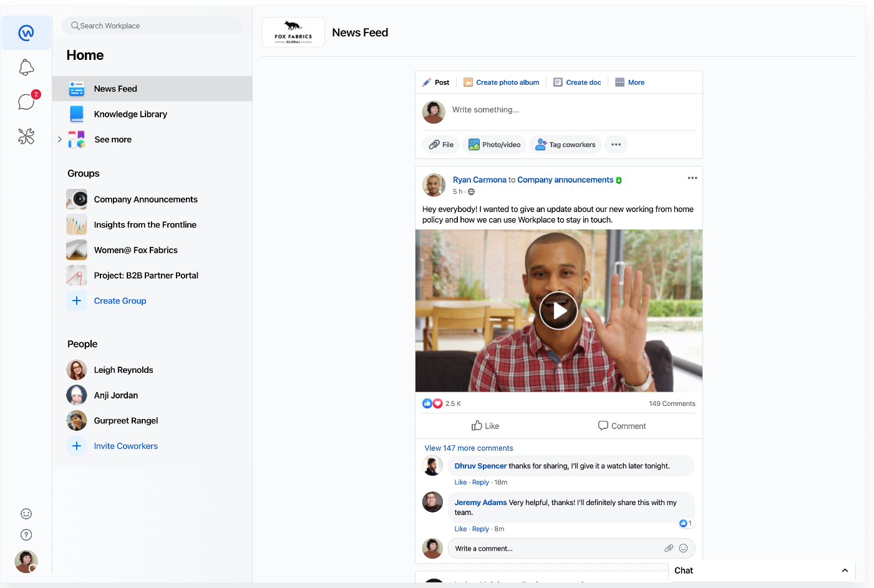The image size is (874, 588).
Task: Open Chat with 2 unread messages
Action: coord(26,102)
